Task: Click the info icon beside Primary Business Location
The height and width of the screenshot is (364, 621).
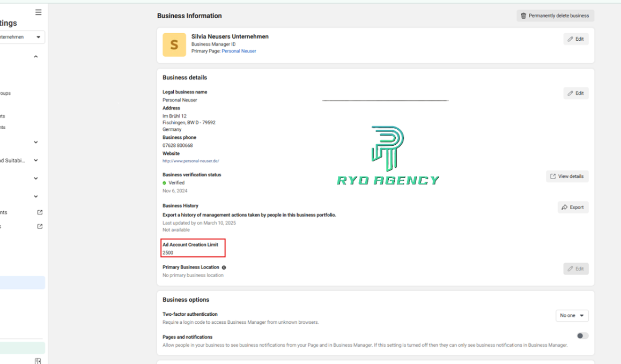Action: tap(224, 268)
